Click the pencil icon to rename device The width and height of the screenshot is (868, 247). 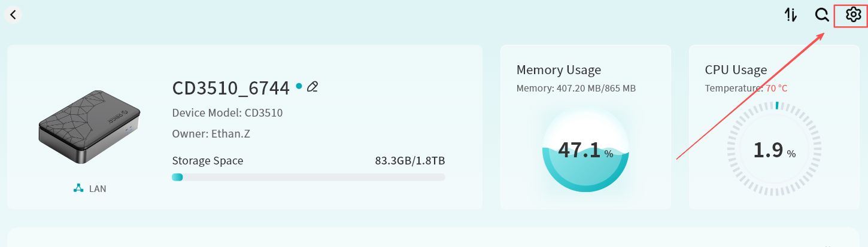click(312, 87)
